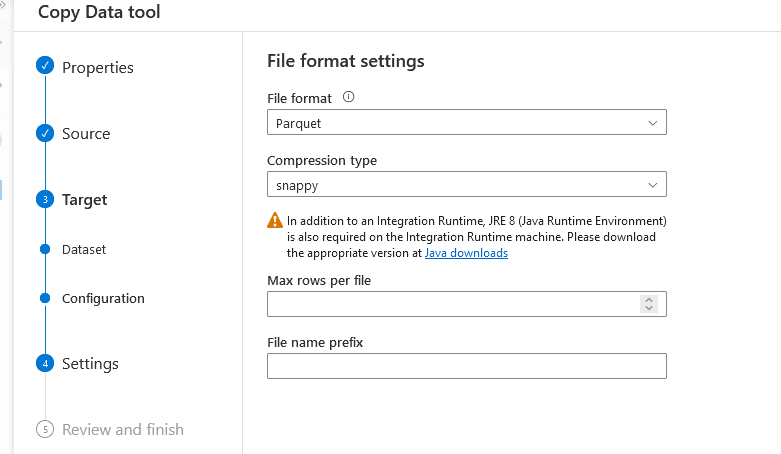Go to the Dataset sub-step label

tap(84, 249)
